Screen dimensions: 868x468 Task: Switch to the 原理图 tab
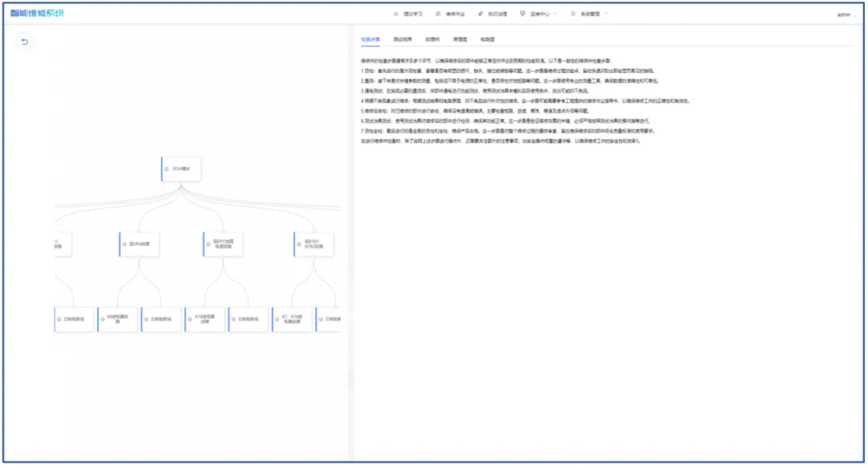(x=460, y=40)
